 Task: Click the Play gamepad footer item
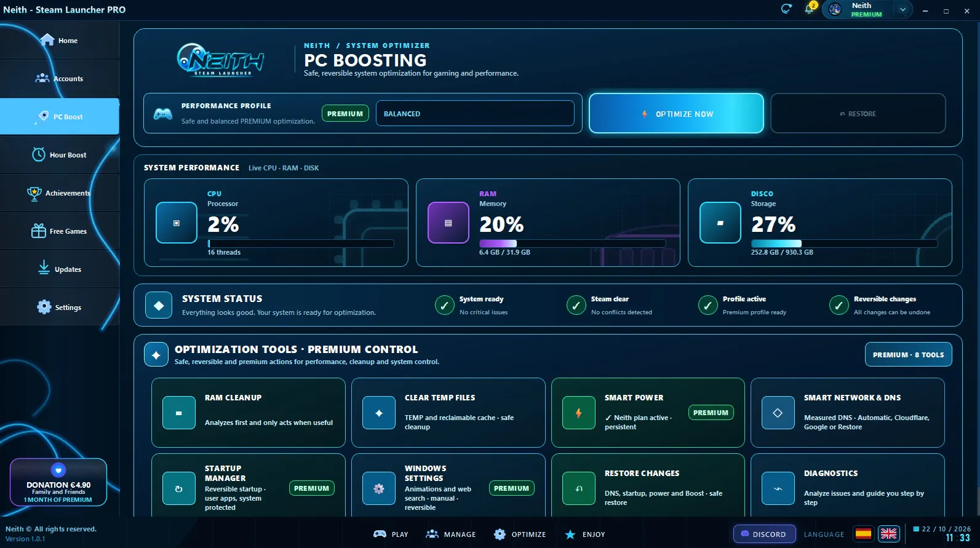pos(391,534)
